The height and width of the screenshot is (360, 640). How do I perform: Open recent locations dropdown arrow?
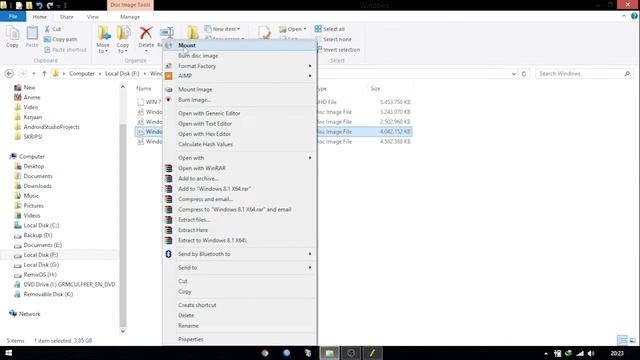33,73
